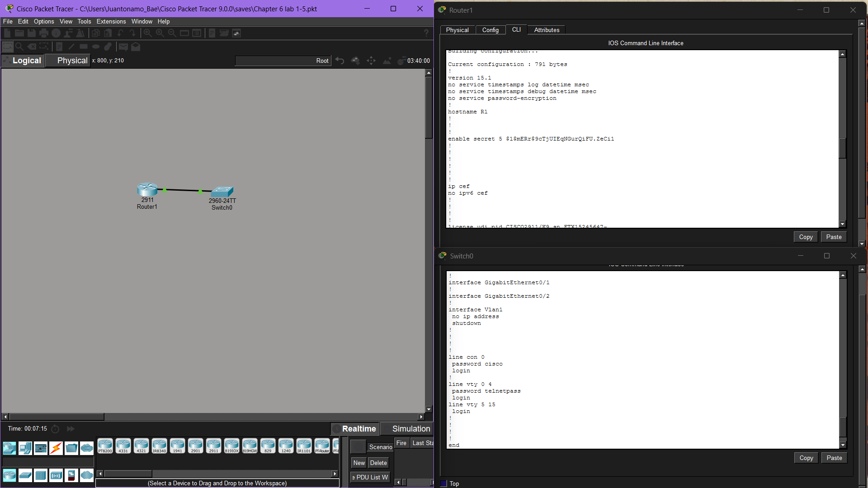Click Fast Forward Time button

click(71, 429)
